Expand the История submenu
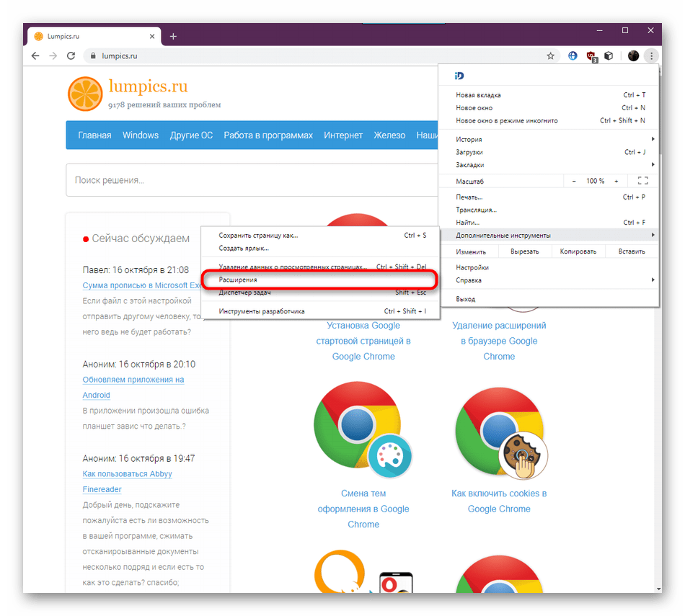This screenshot has width=685, height=616. click(548, 139)
